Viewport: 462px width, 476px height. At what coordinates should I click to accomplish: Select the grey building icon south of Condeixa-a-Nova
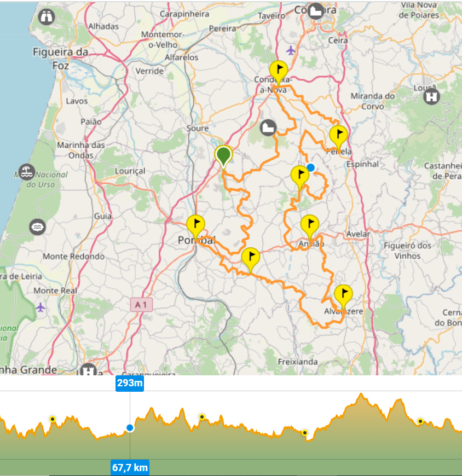click(x=268, y=127)
